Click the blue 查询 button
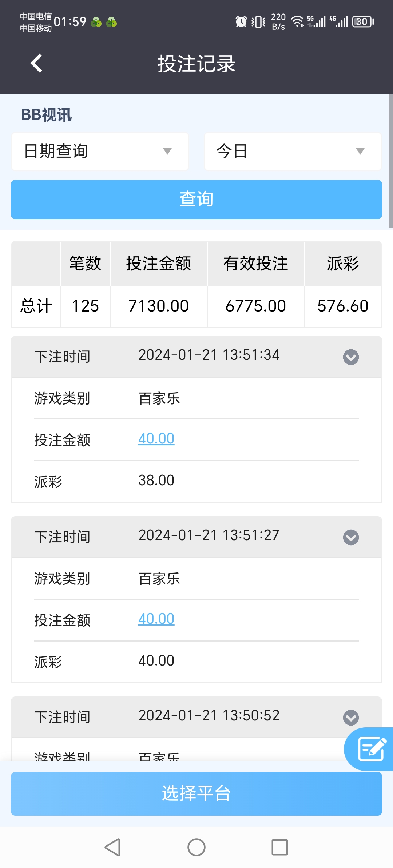Viewport: 393px width, 868px height. [x=196, y=200]
